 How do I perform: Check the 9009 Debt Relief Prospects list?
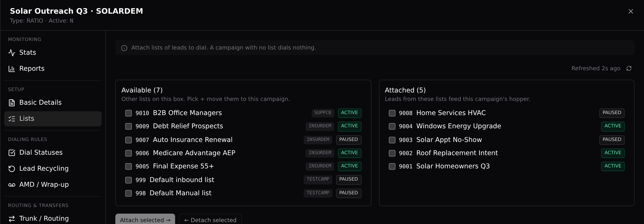[129, 126]
